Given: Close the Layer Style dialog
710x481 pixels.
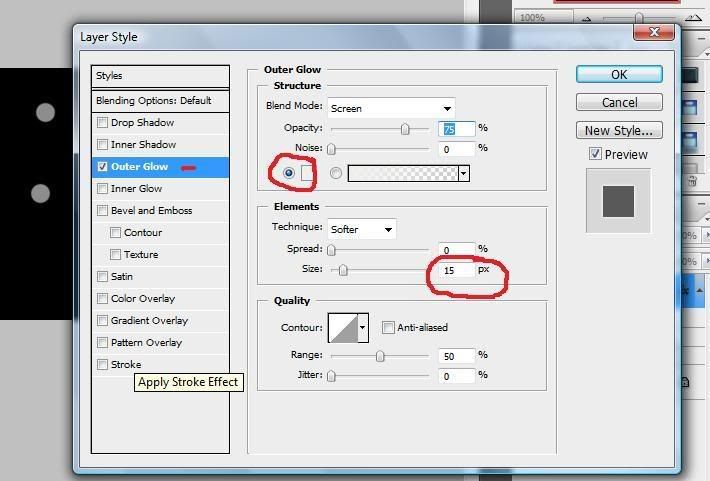Looking at the screenshot, I should [654, 32].
